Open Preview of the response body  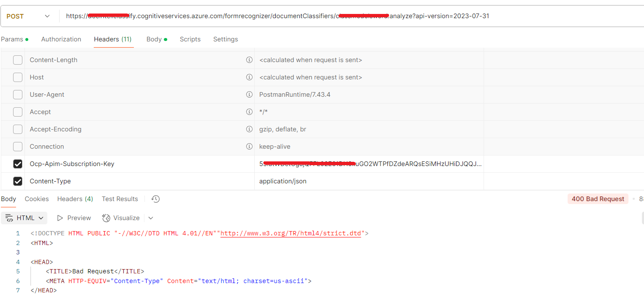73,218
